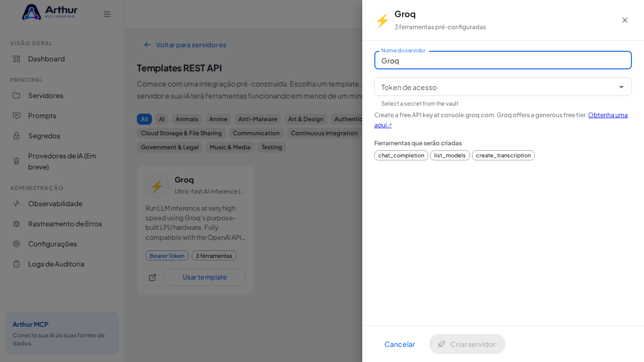This screenshot has width=644, height=362.
Task: Open Rastreamento de Erros page
Action: click(62, 224)
